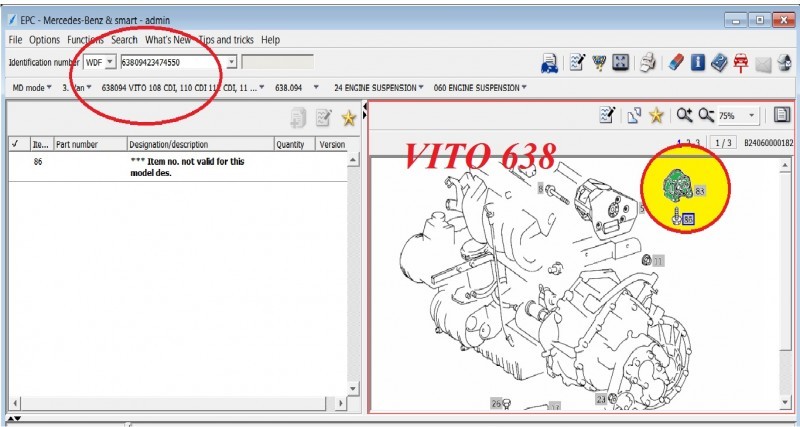This screenshot has height=427, width=800.
Task: Zoom in with the magnifier plus icon
Action: [684, 116]
